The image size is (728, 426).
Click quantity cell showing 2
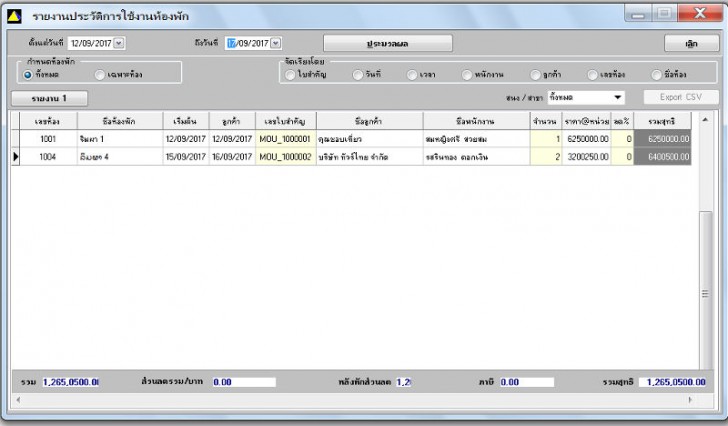pos(546,157)
